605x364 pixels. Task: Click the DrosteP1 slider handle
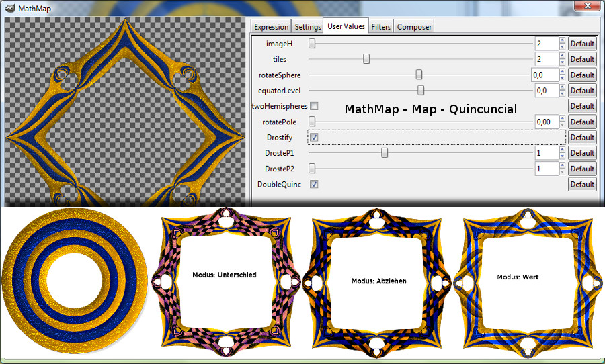point(385,152)
